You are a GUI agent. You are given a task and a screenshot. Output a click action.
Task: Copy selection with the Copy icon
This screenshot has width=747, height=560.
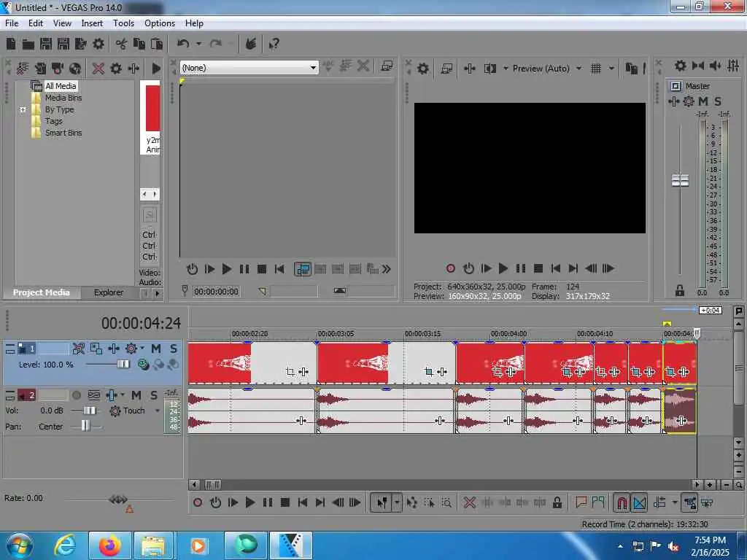pyautogui.click(x=139, y=44)
